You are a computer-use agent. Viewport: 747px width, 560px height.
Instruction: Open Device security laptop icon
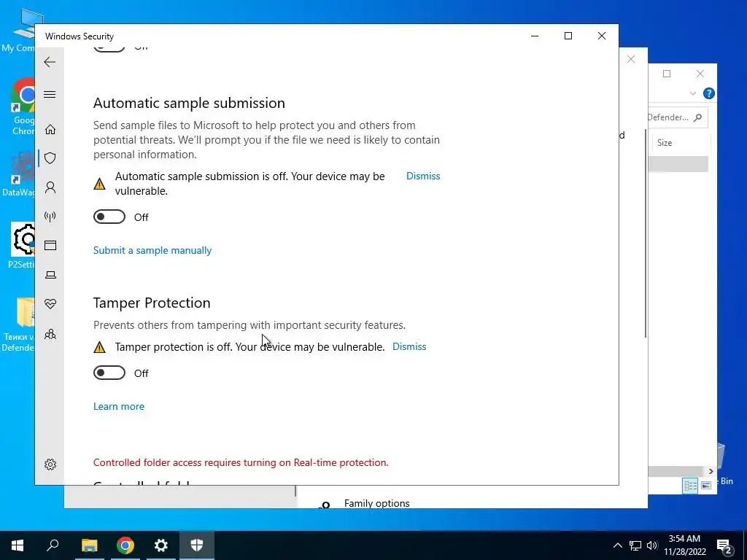(x=50, y=275)
